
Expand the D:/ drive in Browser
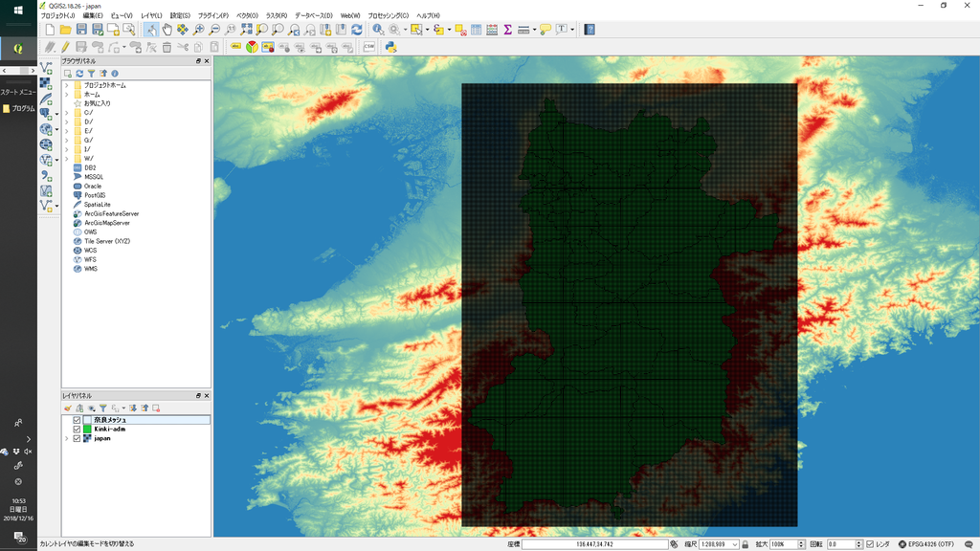67,121
